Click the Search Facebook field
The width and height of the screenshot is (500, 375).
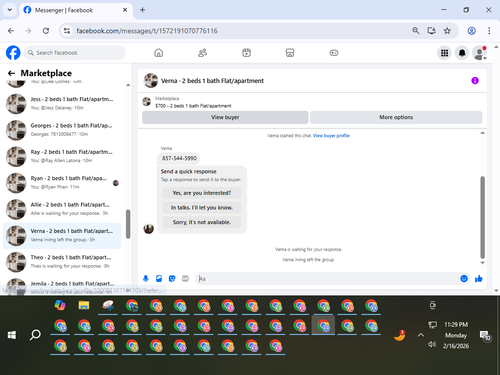75,53
